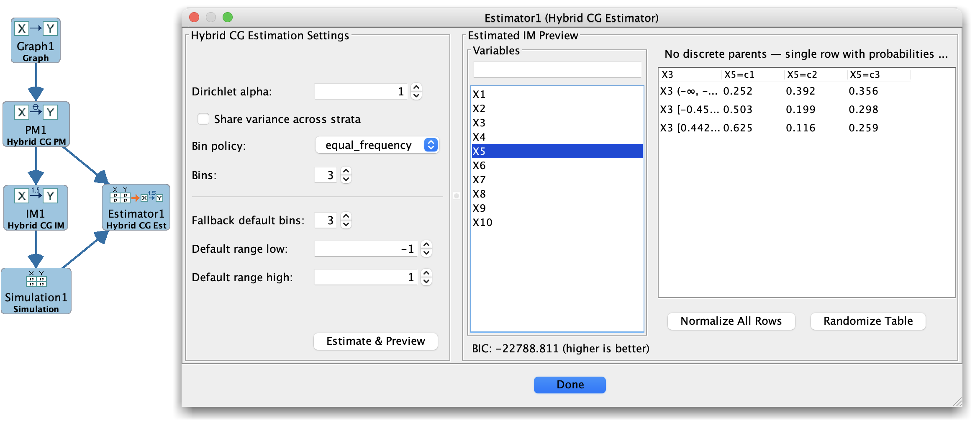Select variable X6 in the list
Image resolution: width=980 pixels, height=421 pixels.
click(x=557, y=165)
